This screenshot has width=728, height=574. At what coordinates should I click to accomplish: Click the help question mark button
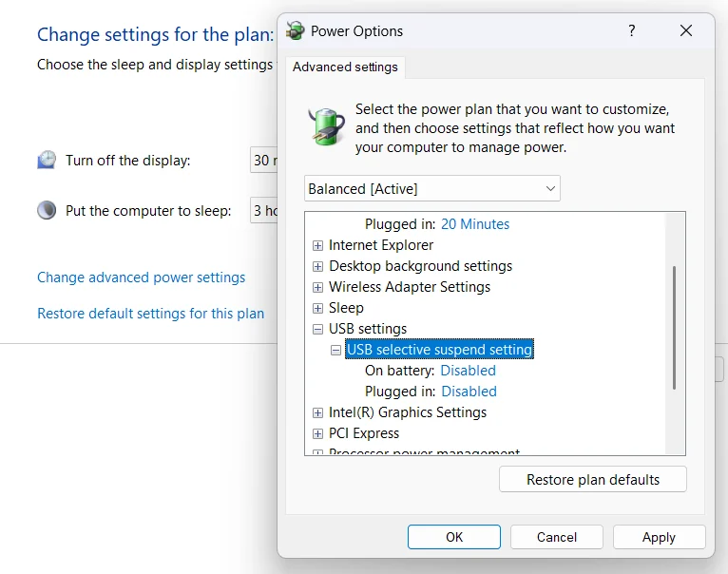(632, 30)
